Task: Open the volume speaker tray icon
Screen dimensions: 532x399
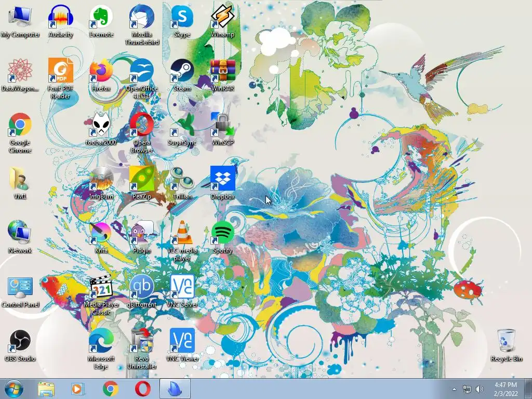Action: 480,389
